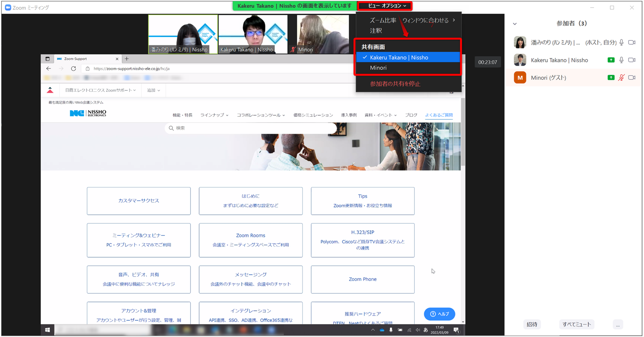This screenshot has height=337, width=644.
Task: Click the host's avatar photo in participants list
Action: [520, 42]
